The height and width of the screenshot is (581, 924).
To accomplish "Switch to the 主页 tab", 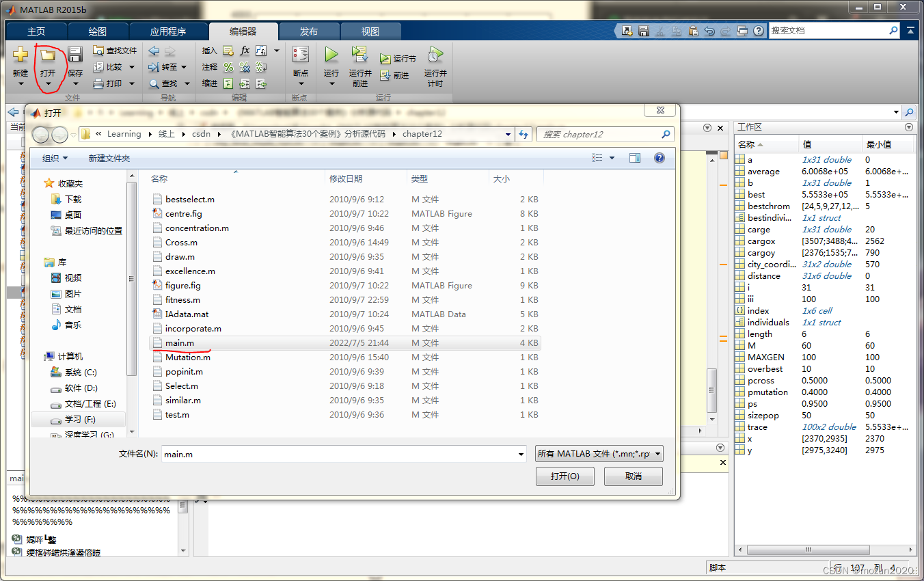I will (x=36, y=31).
